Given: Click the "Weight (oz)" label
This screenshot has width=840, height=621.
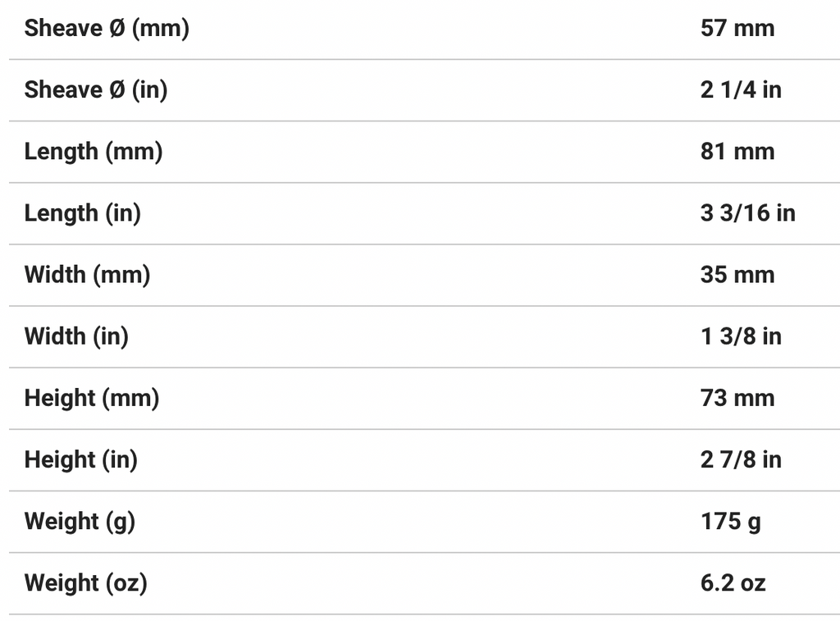Looking at the screenshot, I should pyautogui.click(x=86, y=583).
